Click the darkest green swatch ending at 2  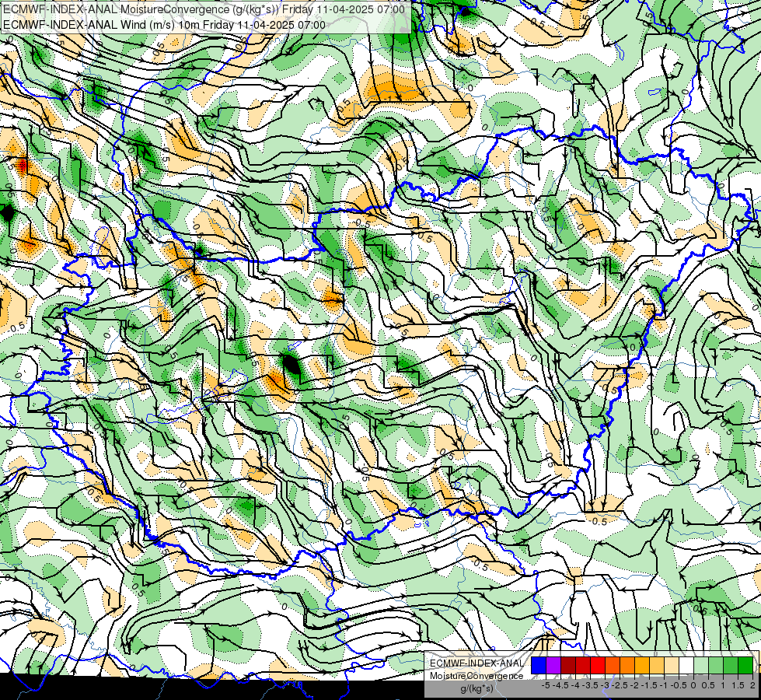(x=745, y=666)
